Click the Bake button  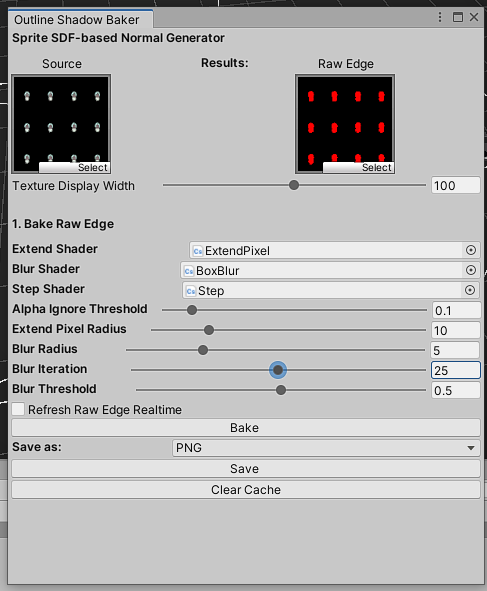click(246, 428)
